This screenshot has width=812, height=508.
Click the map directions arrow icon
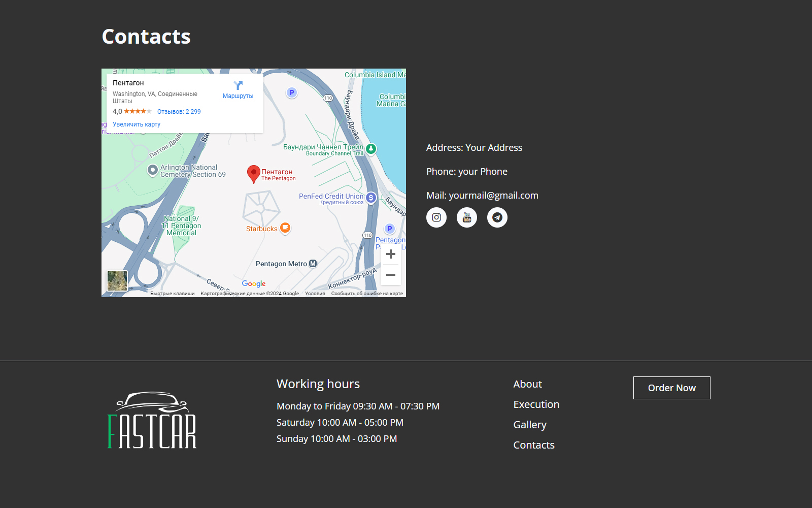238,85
